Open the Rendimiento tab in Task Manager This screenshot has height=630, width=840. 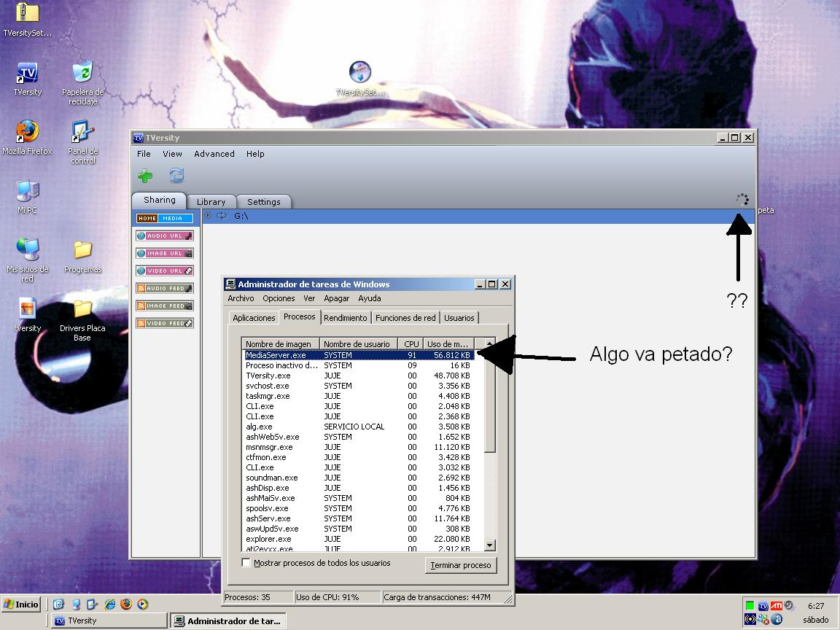pyautogui.click(x=346, y=318)
